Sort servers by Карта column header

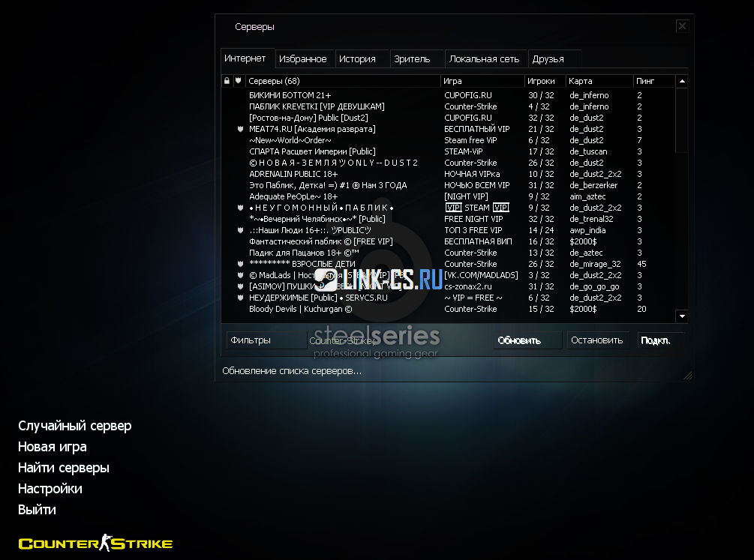[598, 81]
